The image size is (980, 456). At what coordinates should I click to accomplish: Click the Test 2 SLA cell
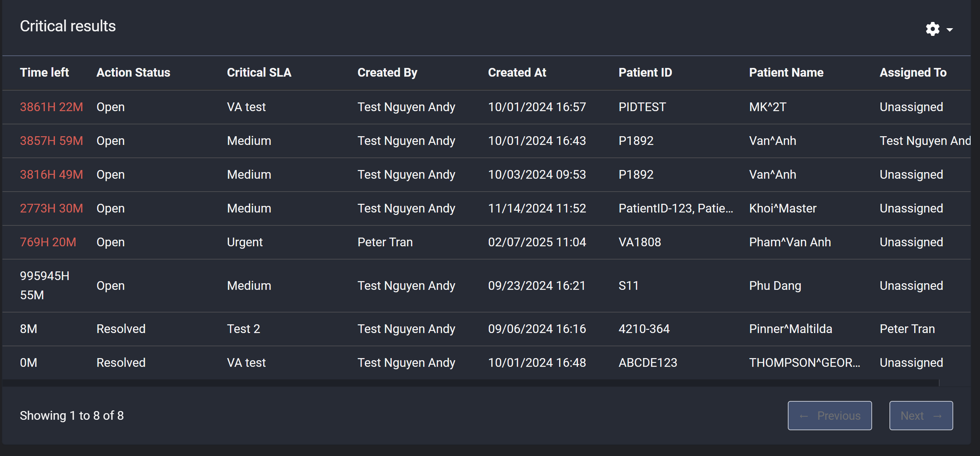pyautogui.click(x=243, y=329)
